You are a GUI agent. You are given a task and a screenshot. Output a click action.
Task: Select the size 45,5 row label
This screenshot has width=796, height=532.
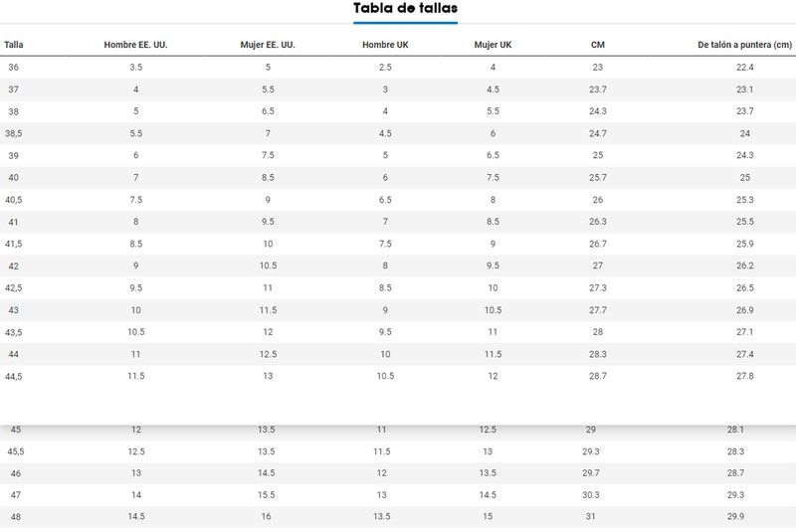pos(16,451)
